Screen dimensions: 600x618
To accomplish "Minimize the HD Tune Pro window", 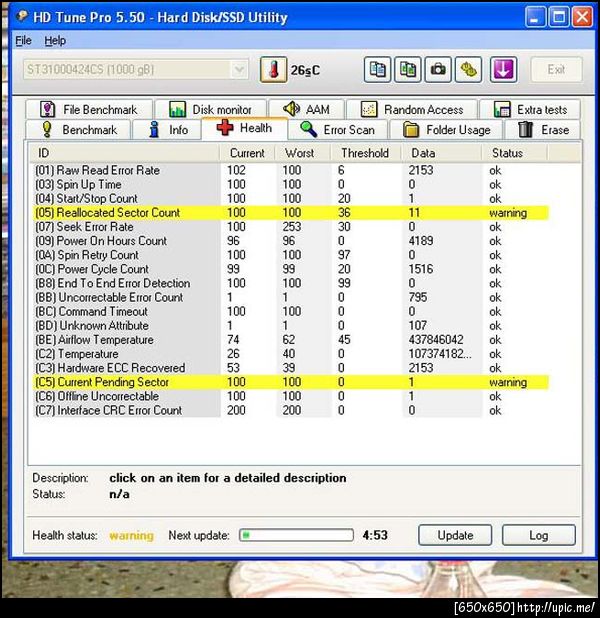I will pyautogui.click(x=535, y=17).
